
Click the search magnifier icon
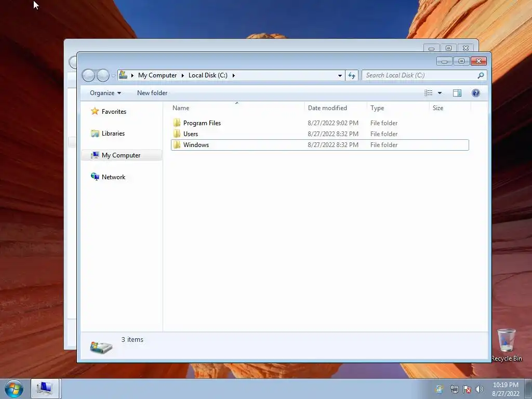(x=481, y=75)
